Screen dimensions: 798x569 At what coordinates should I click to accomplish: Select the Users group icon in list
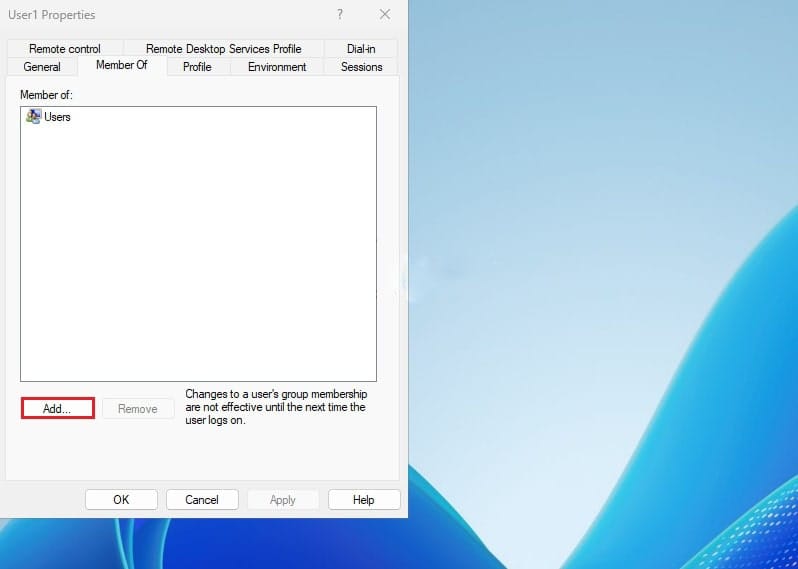click(34, 117)
